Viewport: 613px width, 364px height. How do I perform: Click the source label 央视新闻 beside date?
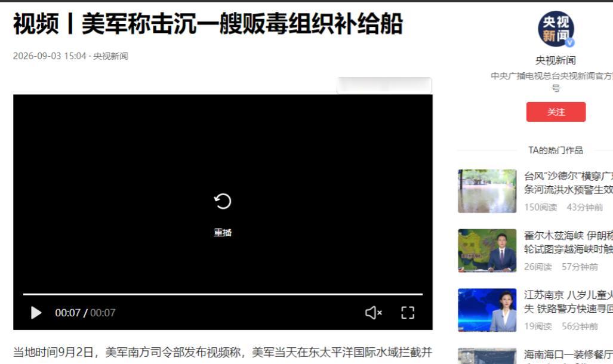pyautogui.click(x=110, y=56)
